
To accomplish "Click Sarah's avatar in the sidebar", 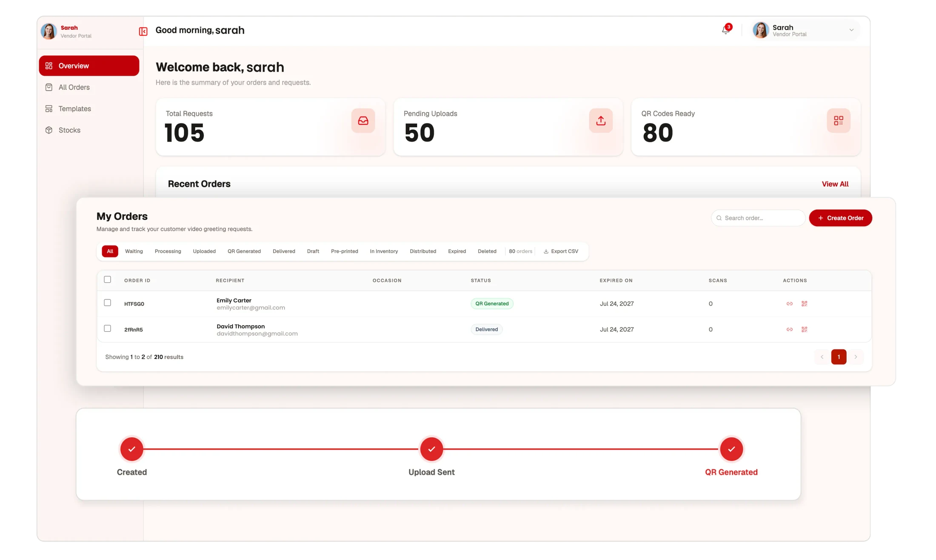I will (49, 31).
